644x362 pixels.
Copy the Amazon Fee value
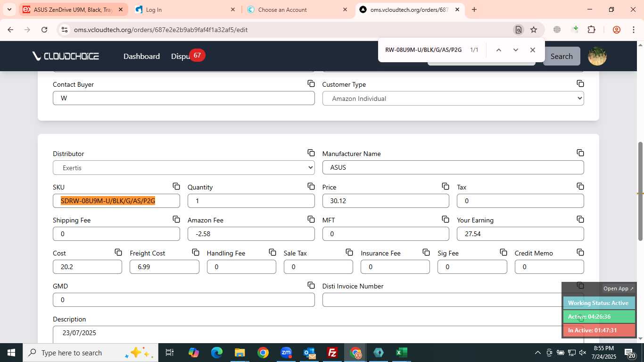coord(311,219)
